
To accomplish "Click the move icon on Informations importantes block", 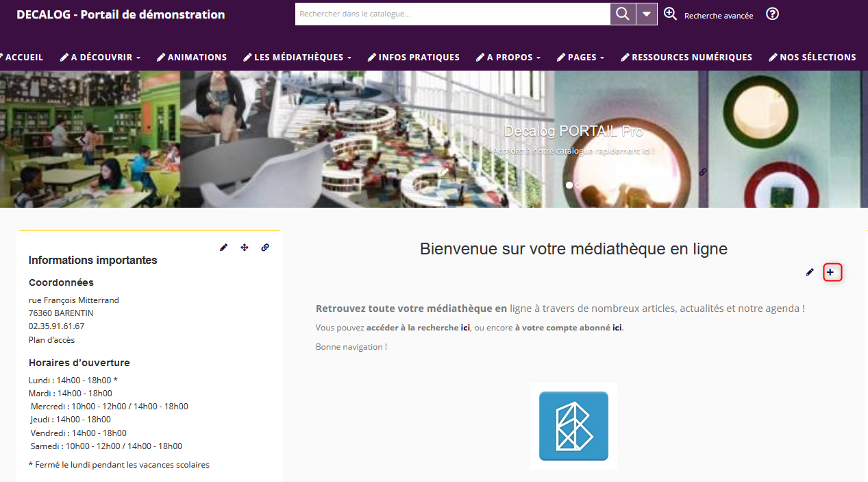I will (x=244, y=248).
